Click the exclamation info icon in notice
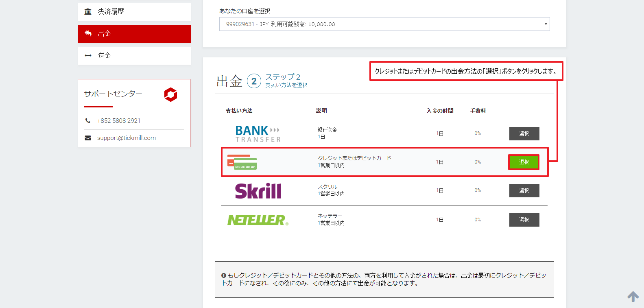This screenshot has width=644, height=308. pyautogui.click(x=224, y=275)
